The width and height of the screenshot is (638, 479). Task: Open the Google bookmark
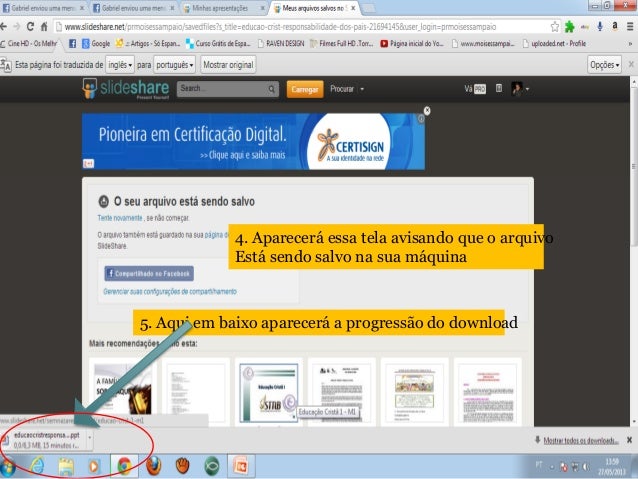(x=96, y=43)
